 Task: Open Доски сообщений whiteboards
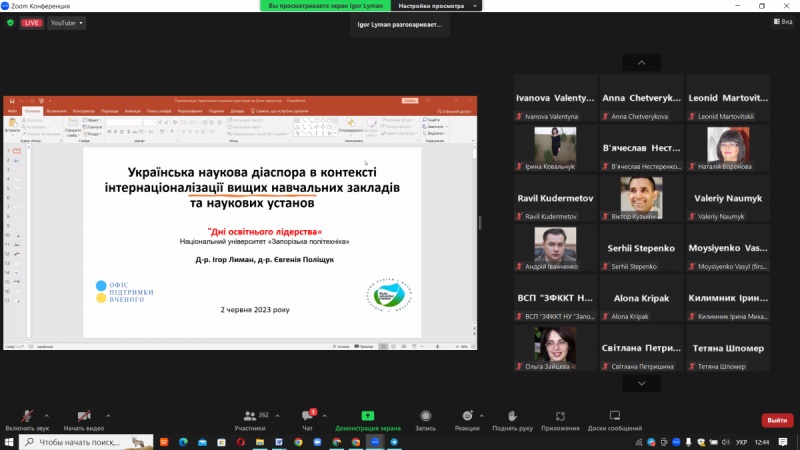tap(615, 419)
